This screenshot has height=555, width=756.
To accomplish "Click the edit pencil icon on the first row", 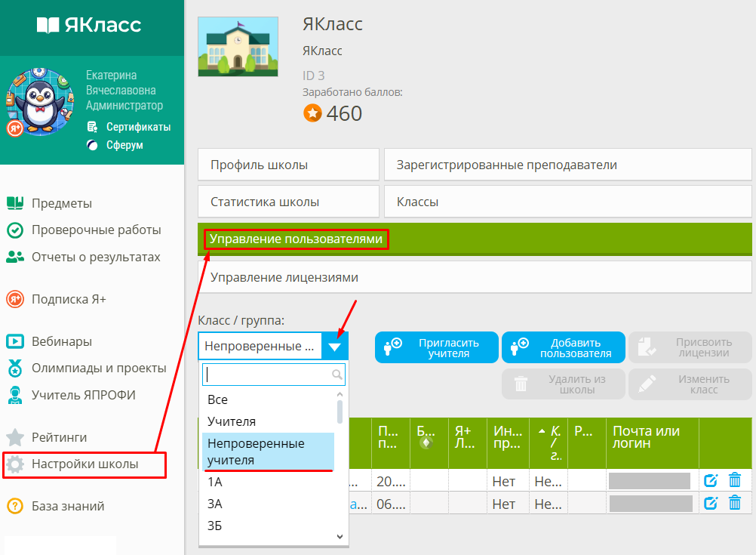I will point(710,480).
